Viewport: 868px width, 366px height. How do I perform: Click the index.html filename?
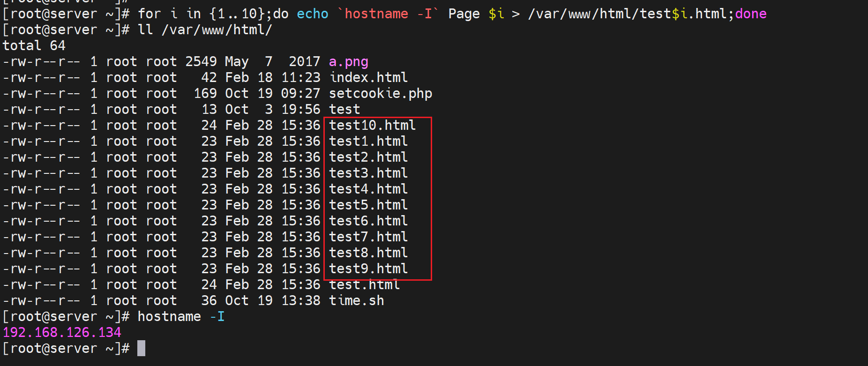pyautogui.click(x=368, y=78)
